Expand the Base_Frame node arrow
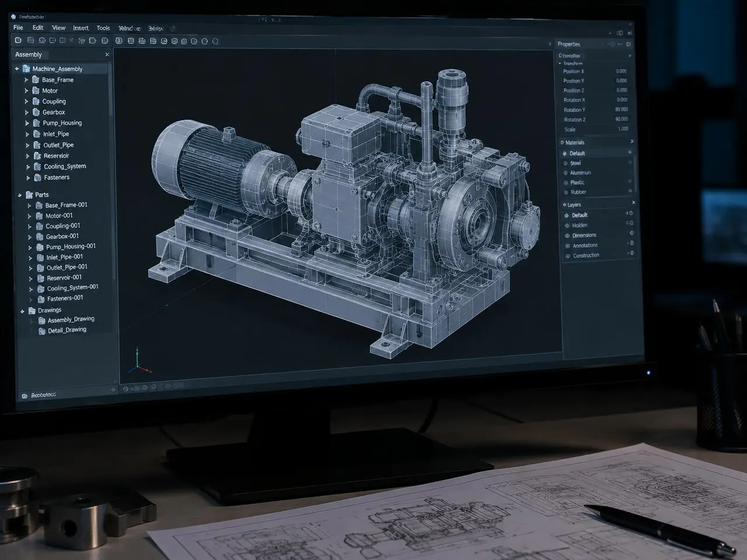The image size is (747, 560). tap(26, 80)
